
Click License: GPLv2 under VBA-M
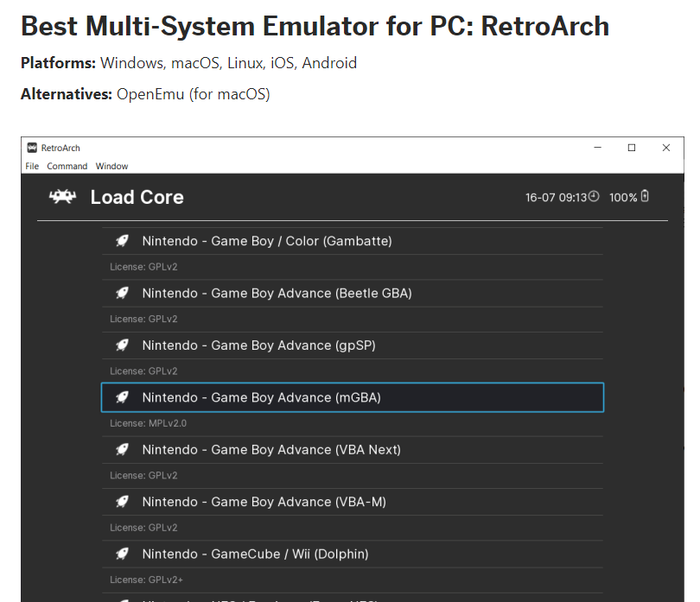click(x=143, y=528)
